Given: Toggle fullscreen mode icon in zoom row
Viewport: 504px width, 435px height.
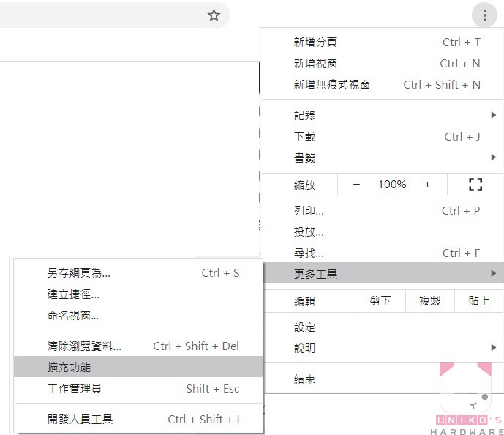Looking at the screenshot, I should [475, 185].
